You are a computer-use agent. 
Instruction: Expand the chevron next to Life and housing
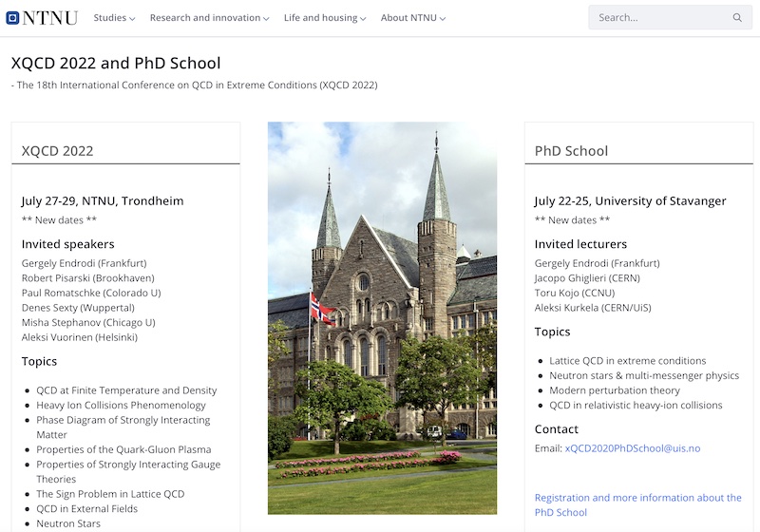click(x=363, y=19)
